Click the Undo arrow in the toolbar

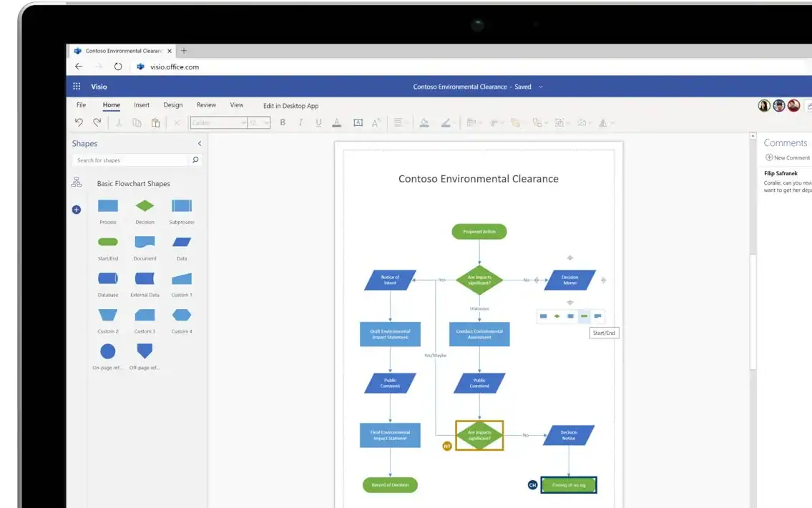(x=79, y=123)
